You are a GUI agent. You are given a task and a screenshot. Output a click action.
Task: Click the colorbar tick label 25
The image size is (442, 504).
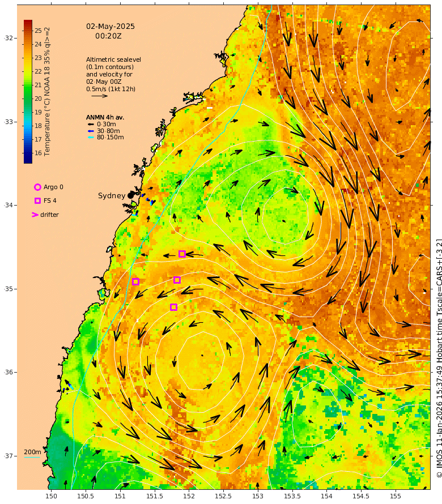(39, 31)
